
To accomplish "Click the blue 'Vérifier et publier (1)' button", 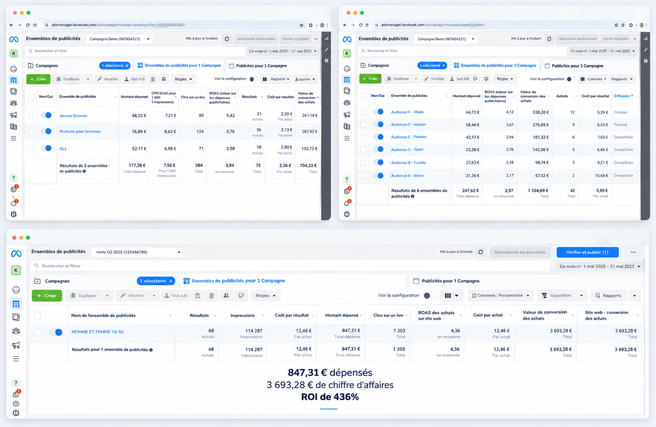I will [587, 252].
